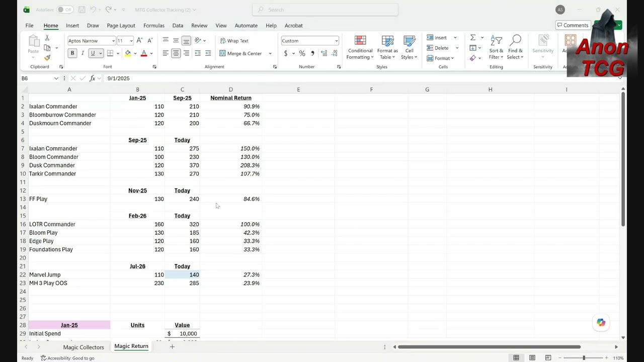Open the Data ribbon tab
This screenshot has width=644, height=362.
[178, 26]
